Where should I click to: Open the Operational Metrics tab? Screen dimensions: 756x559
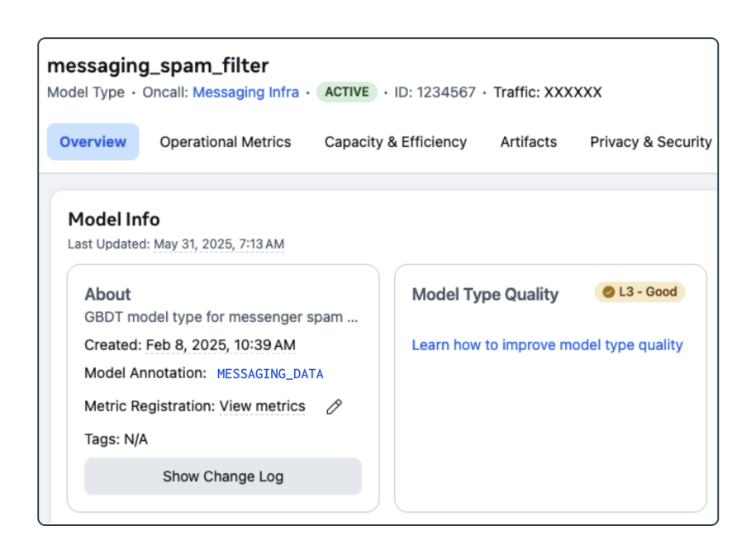225,142
